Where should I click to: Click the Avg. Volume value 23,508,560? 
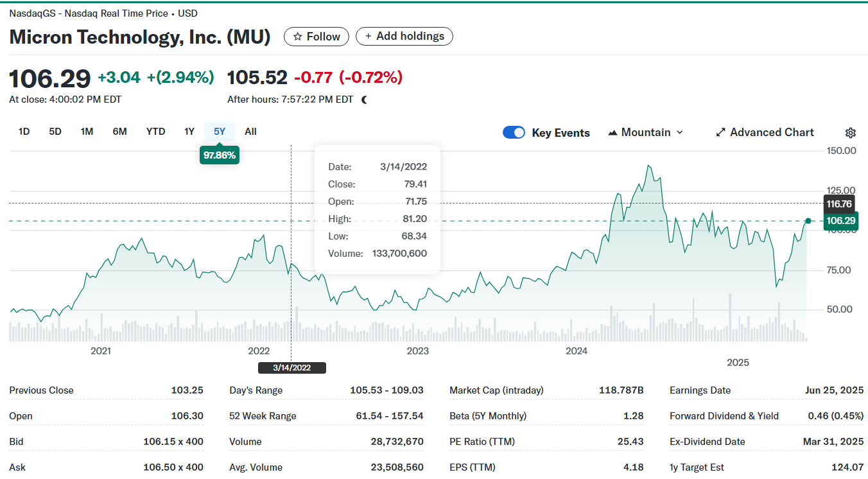point(397,467)
